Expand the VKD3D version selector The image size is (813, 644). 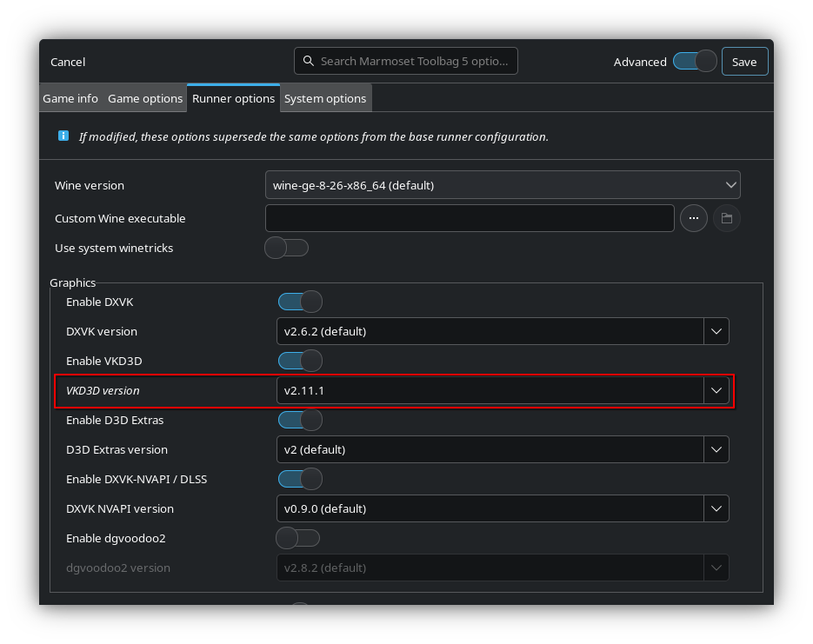pos(716,390)
